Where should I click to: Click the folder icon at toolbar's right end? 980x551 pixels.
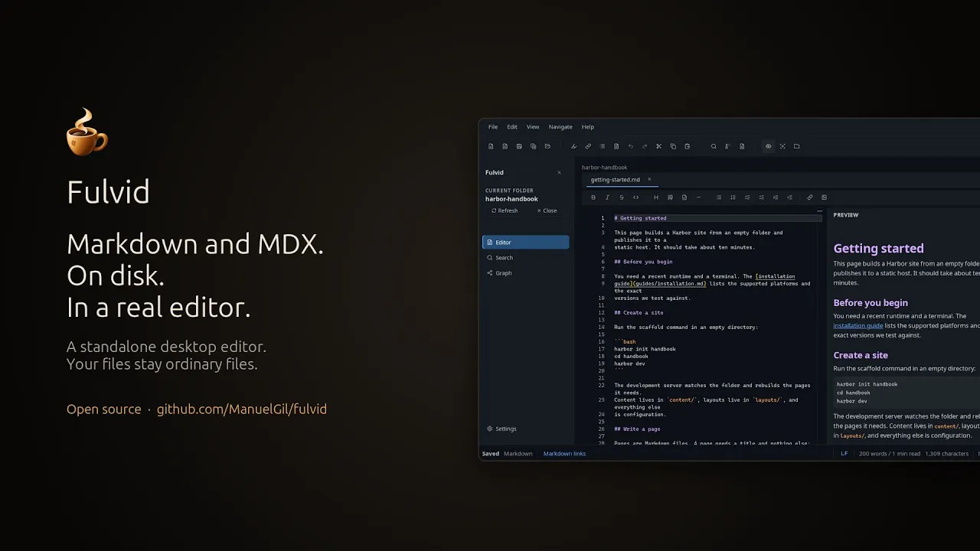coord(796,146)
